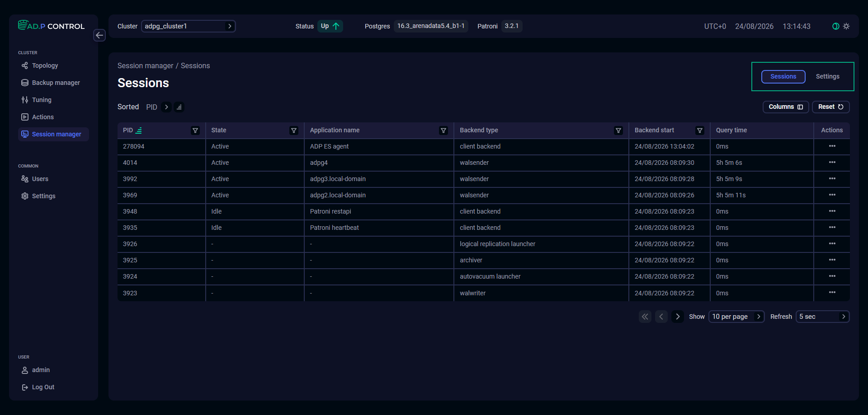The image size is (868, 415).
Task: Open Tuning in the sidebar
Action: click(x=53, y=100)
